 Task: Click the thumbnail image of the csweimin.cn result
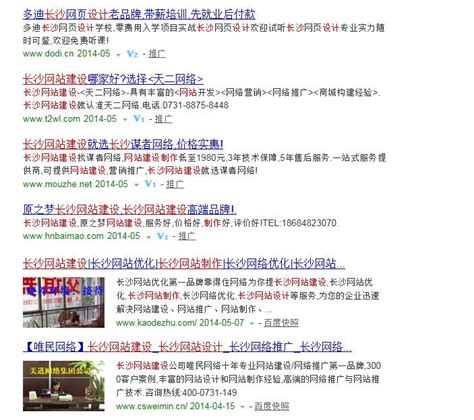pos(64,386)
